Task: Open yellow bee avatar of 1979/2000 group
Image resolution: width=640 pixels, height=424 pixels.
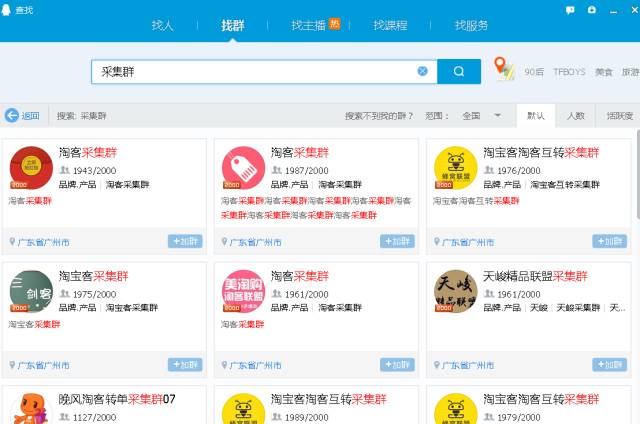Action: (x=456, y=408)
